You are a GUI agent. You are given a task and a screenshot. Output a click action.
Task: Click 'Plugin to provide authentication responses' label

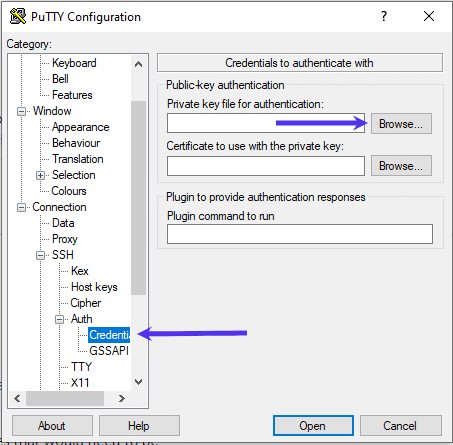click(x=266, y=197)
